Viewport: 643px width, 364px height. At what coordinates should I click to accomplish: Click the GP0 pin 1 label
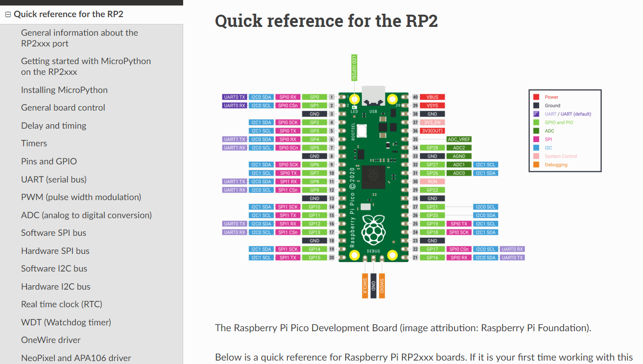click(314, 97)
